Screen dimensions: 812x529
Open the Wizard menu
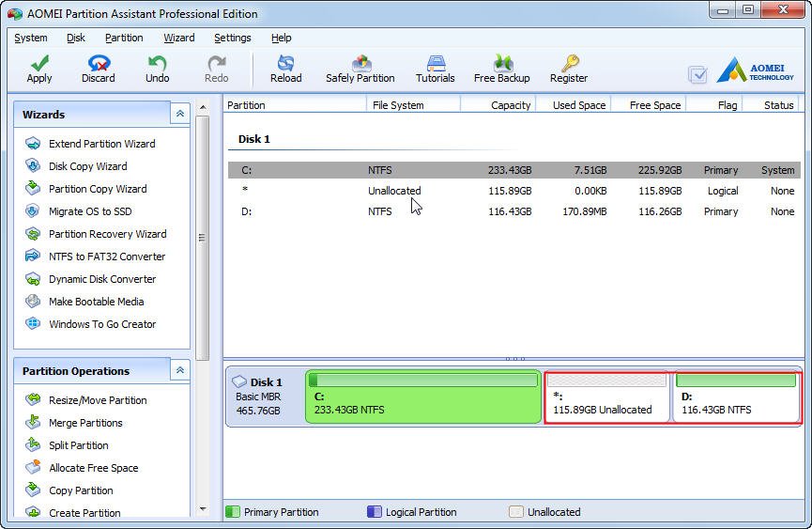tap(178, 38)
